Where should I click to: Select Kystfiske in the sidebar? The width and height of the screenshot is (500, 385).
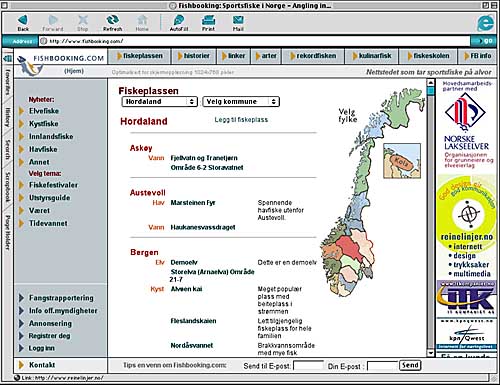coord(43,124)
